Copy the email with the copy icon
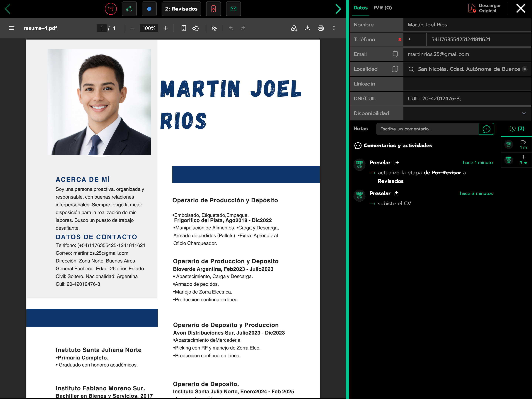Screen dimensions: 532x399 pos(395,54)
